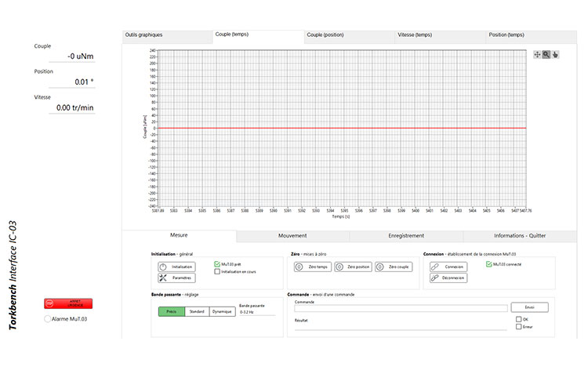Reset torque with Zéro couple
This screenshot has width=588, height=392.
point(394,267)
